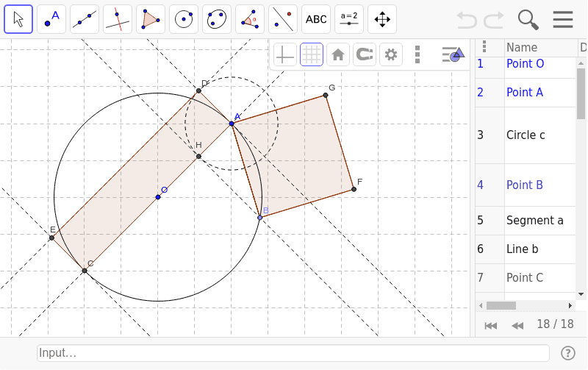Viewport: 588px width, 370px height.
Task: Select the Reflect about Line tool
Action: click(283, 19)
